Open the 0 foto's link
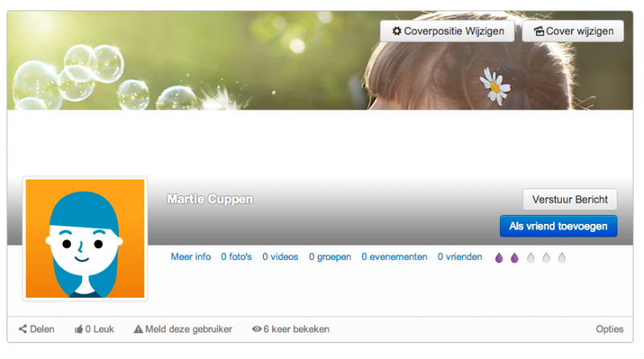This screenshot has height=359, width=644. point(236,257)
